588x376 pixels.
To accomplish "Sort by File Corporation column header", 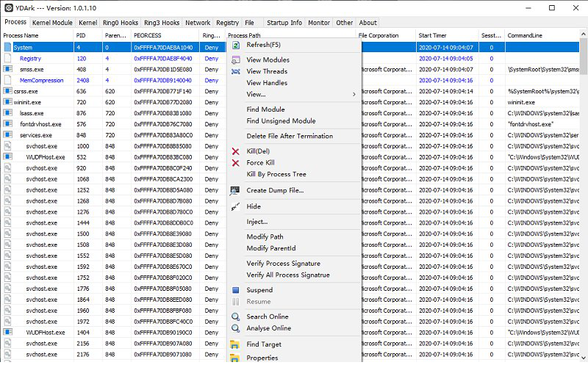I will [386, 35].
